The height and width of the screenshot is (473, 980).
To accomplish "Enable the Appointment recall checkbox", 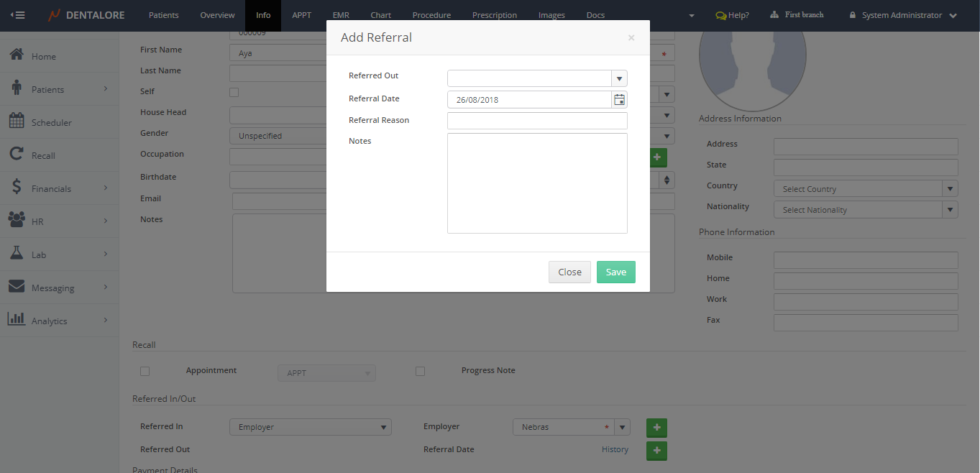I will click(145, 371).
